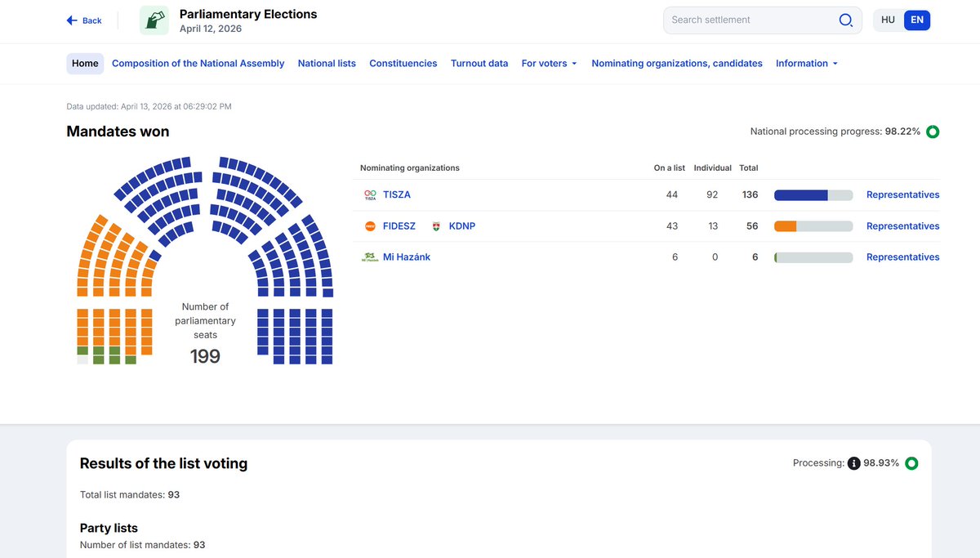Click the Individual column header
The height and width of the screenshot is (558, 980).
pos(713,168)
